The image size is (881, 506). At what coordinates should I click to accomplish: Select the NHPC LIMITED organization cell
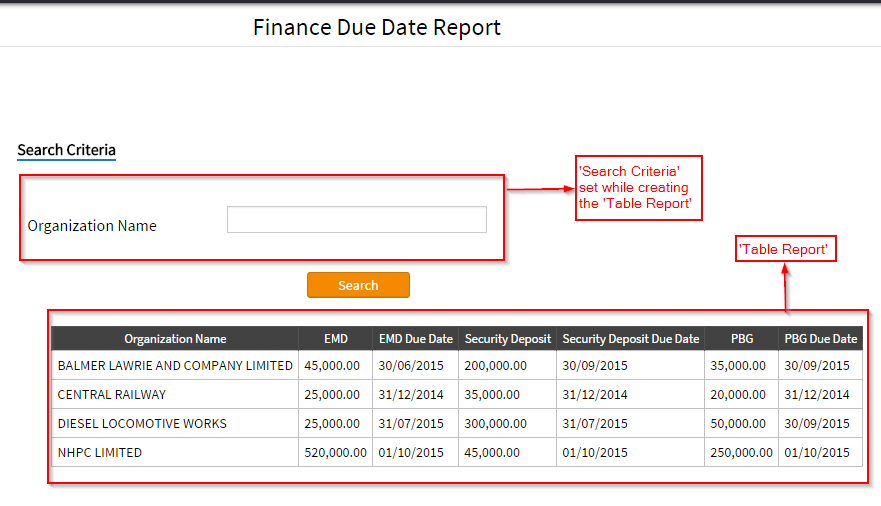point(175,452)
